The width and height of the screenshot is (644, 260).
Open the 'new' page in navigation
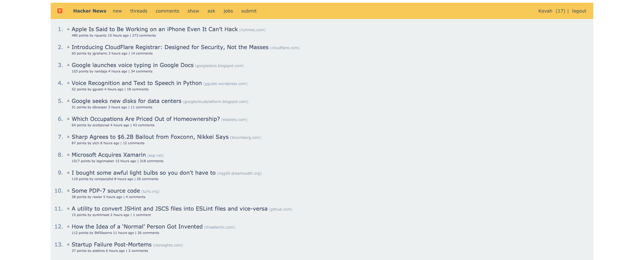(117, 11)
